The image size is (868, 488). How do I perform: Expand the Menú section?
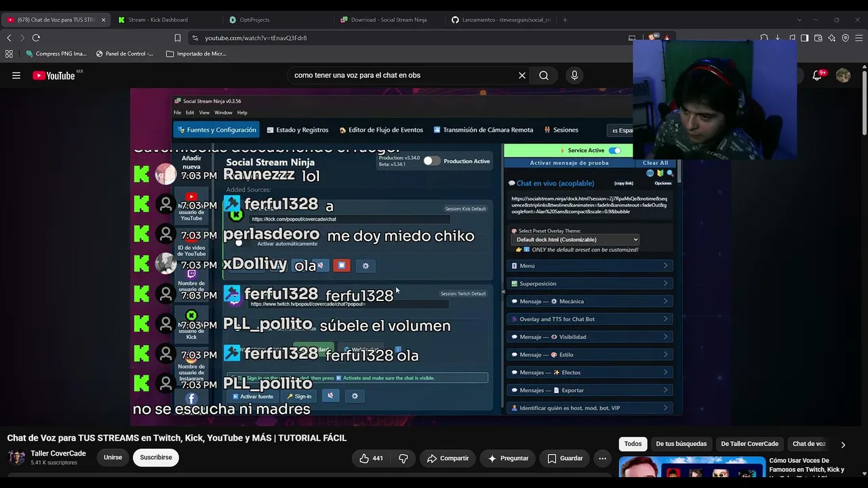[590, 266]
